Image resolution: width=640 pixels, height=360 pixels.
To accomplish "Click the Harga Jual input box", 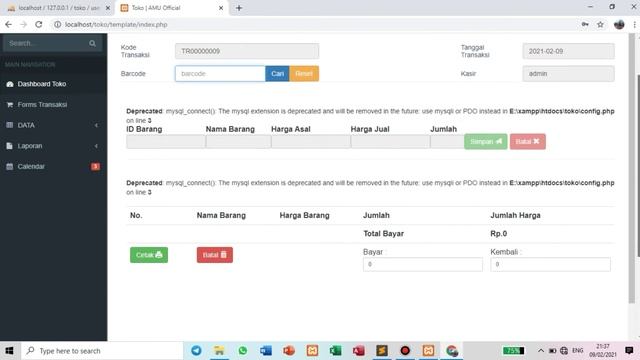I will pyautogui.click(x=390, y=142).
